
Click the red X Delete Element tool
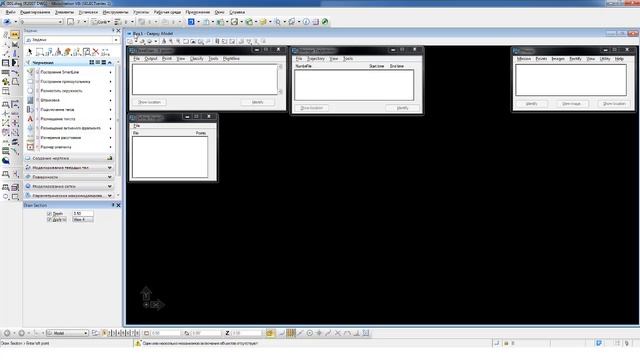[x=96, y=52]
